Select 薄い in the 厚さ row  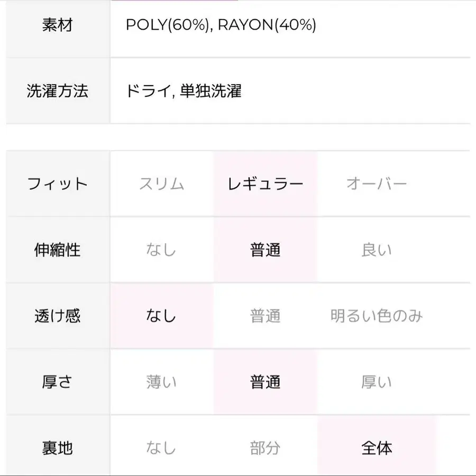click(161, 382)
